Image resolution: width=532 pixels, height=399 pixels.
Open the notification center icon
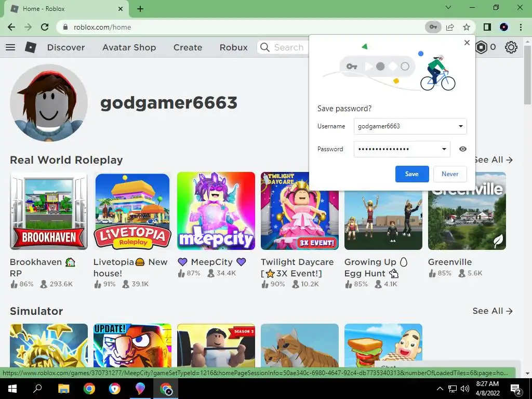pos(516,389)
